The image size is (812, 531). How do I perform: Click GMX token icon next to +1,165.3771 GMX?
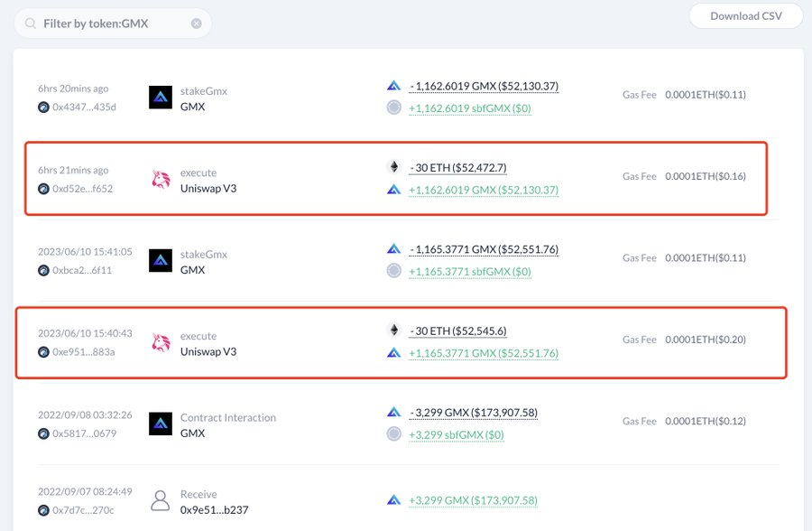(394, 352)
